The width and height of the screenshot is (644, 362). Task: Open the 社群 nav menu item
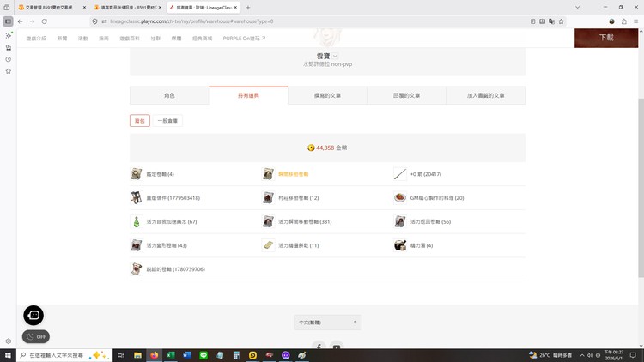pyautogui.click(x=155, y=38)
